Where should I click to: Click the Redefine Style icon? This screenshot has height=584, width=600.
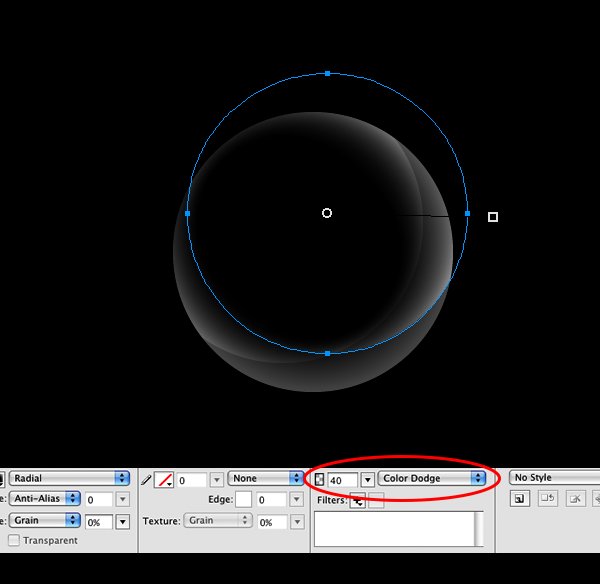[x=548, y=499]
